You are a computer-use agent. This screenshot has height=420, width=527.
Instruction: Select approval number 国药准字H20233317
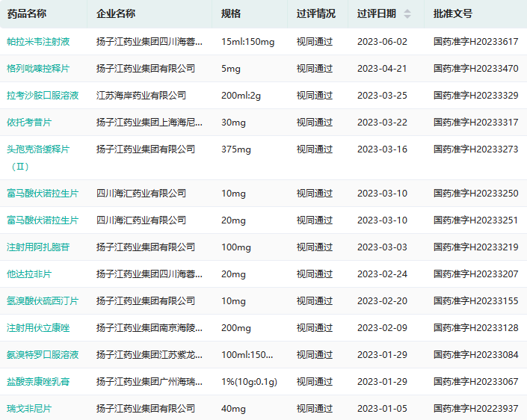476,123
